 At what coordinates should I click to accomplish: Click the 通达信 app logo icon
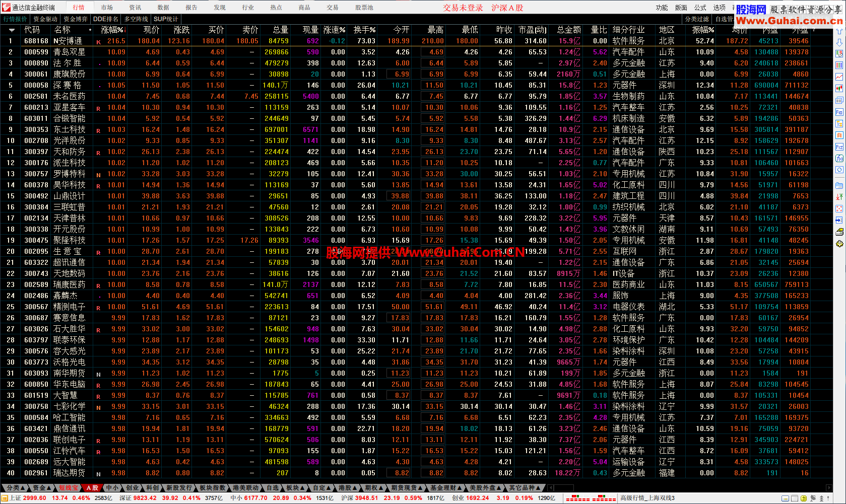point(6,7)
